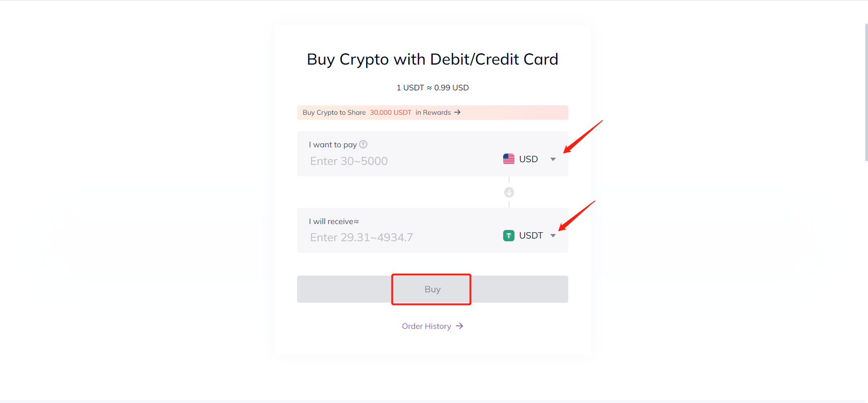Open the 'Buy Crypto to Share' rewards banner
The image size is (868, 403).
[433, 112]
